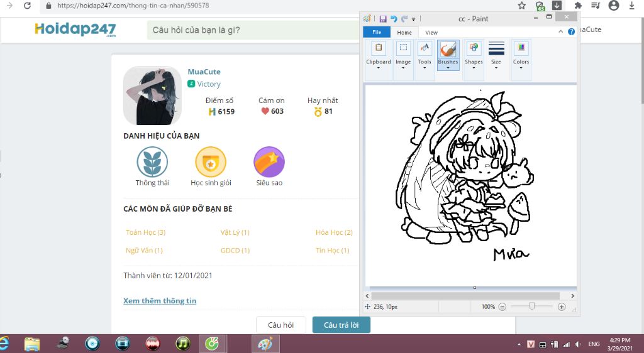The height and width of the screenshot is (353, 644).
Task: Click the Điểm số points icon
Action: coord(212,112)
